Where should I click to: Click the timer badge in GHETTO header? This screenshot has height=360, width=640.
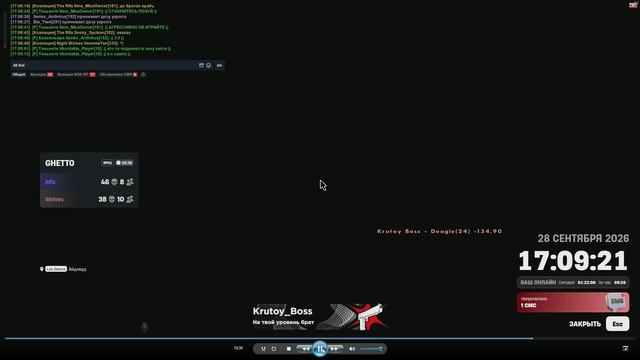(124, 163)
